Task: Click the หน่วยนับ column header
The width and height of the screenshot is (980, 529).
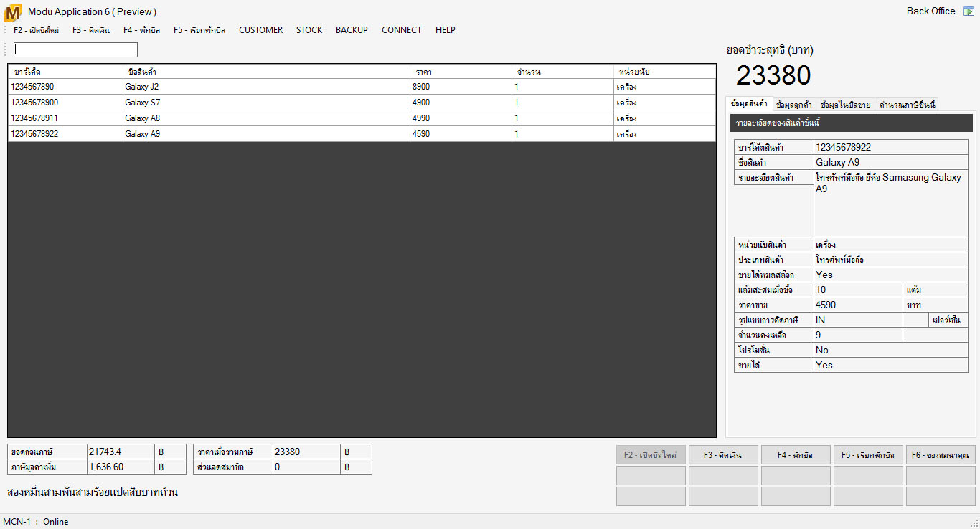Action: pos(664,72)
